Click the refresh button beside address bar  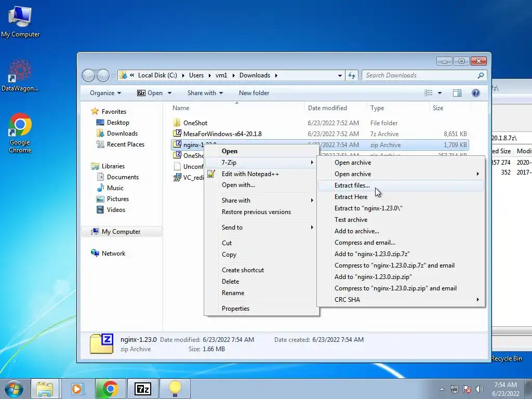(352, 75)
